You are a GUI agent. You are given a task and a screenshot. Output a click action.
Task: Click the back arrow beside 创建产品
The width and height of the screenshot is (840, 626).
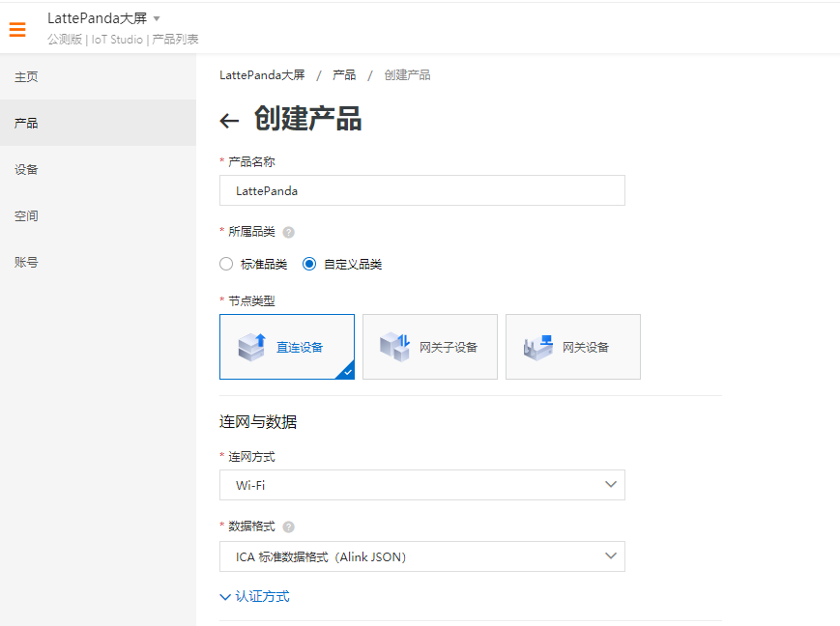(229, 121)
